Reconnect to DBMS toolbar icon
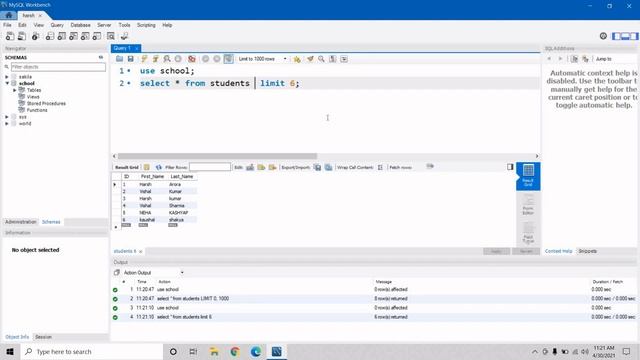Viewport: 640px width, 360px height. coord(124,36)
